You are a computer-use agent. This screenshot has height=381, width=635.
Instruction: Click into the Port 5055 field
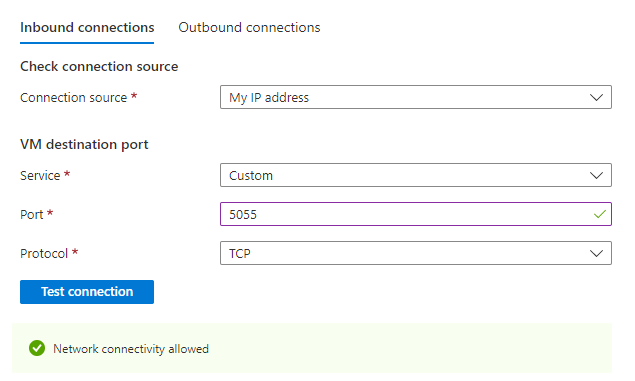pos(416,214)
